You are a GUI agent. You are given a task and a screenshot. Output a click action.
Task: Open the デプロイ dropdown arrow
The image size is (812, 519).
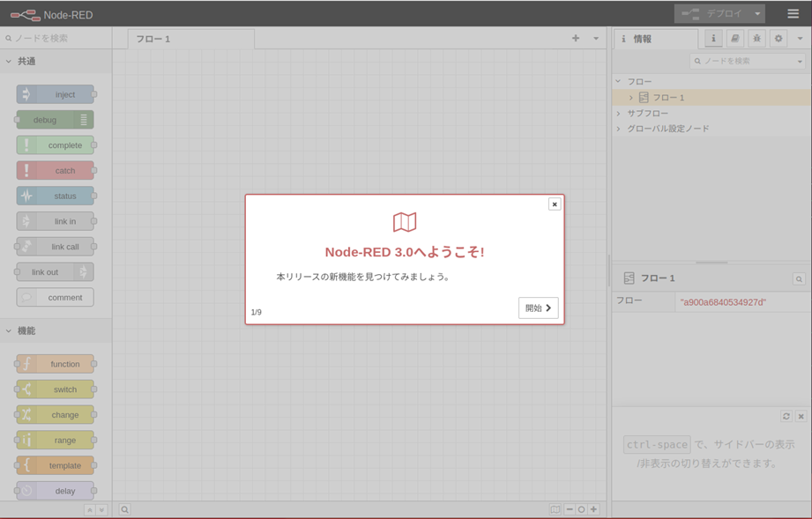pos(757,14)
